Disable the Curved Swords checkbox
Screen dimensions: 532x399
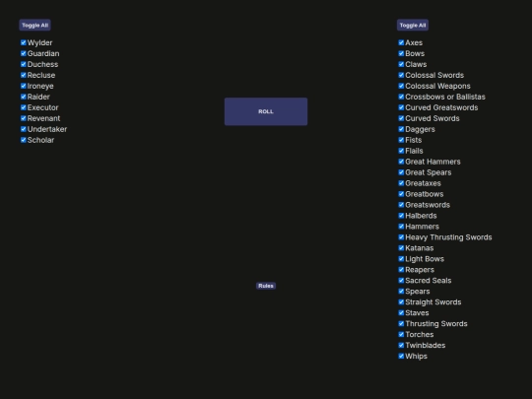(401, 118)
